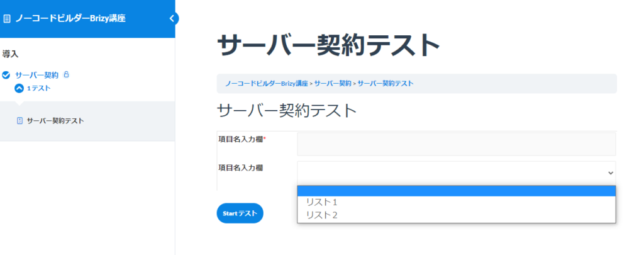The image size is (644, 255).
Task: Click the course book icon in header
Action: click(x=7, y=19)
